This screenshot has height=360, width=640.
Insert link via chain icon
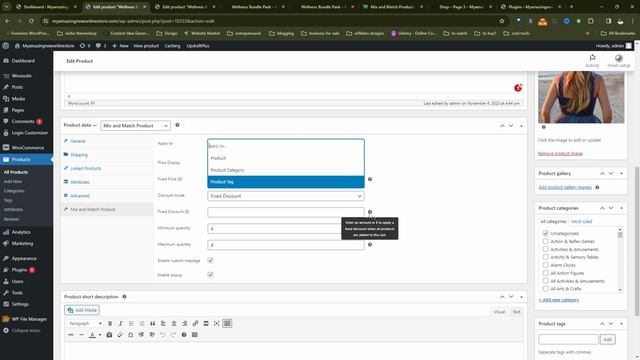(x=195, y=323)
